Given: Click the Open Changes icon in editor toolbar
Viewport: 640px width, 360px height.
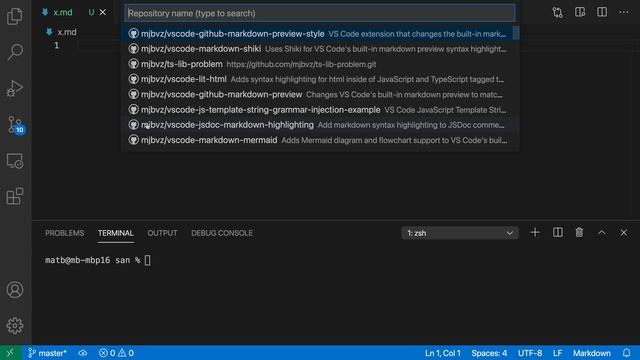Looking at the screenshot, I should tap(558, 12).
